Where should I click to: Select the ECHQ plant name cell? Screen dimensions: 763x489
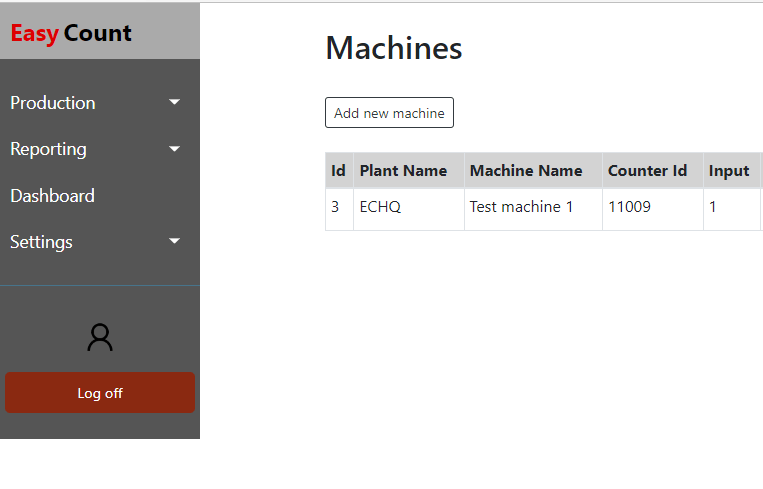[x=409, y=209]
